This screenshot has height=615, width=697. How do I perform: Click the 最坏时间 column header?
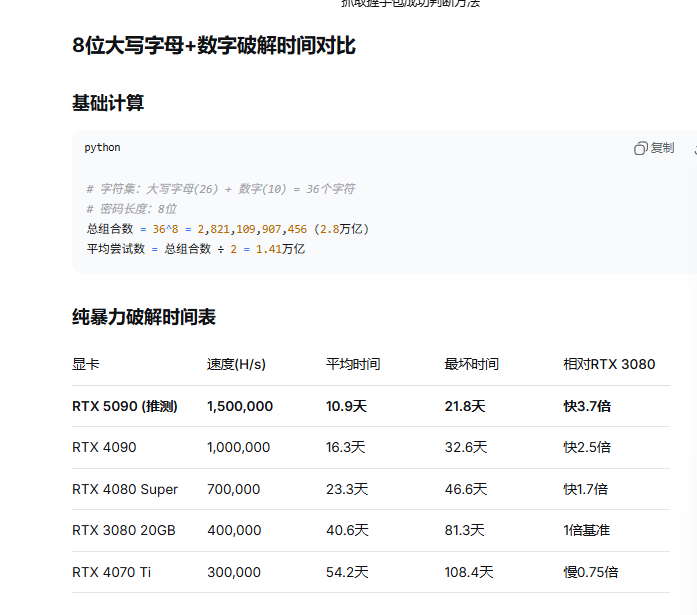pos(472,364)
